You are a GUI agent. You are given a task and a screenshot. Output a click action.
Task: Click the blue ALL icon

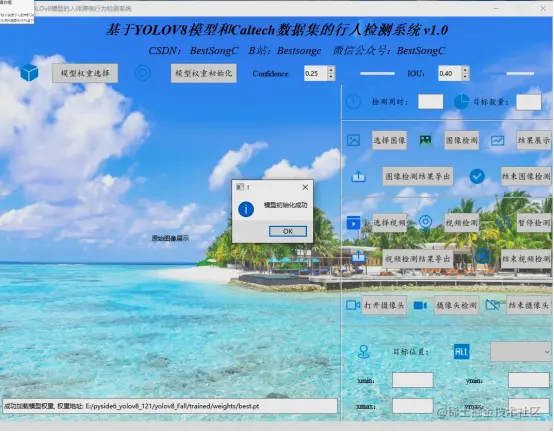pyautogui.click(x=461, y=352)
